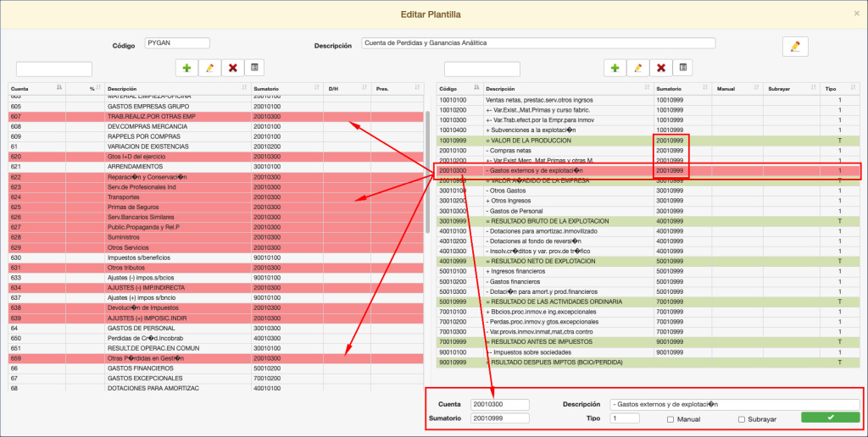Click the red X delete icon above accounts table
This screenshot has width=868, height=437.
[232, 68]
